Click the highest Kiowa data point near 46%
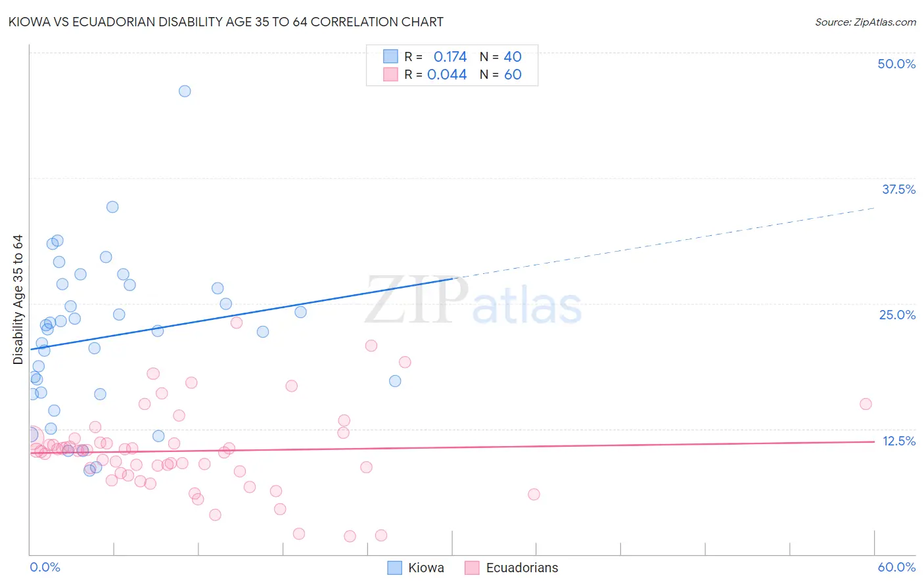The image size is (924, 586). click(185, 91)
